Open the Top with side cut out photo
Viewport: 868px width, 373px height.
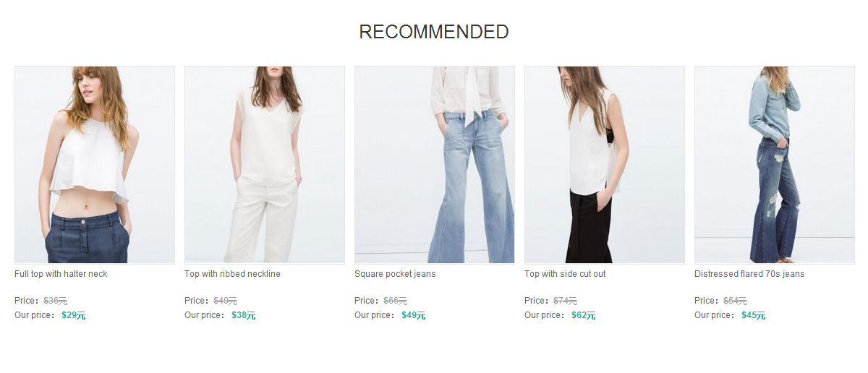tap(605, 166)
